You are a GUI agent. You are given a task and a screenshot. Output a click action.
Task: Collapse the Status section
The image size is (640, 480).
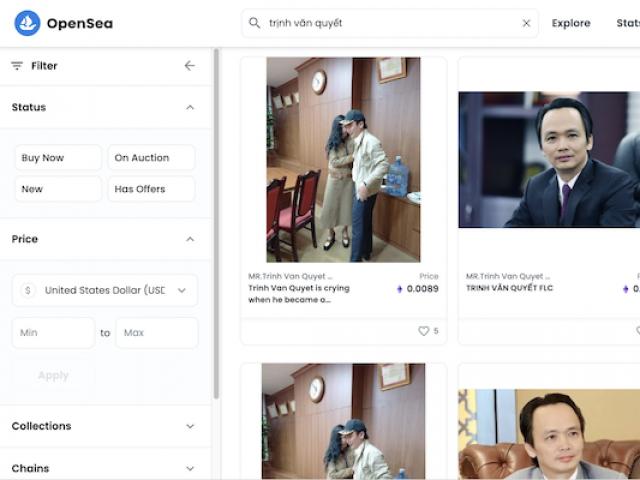click(x=190, y=107)
